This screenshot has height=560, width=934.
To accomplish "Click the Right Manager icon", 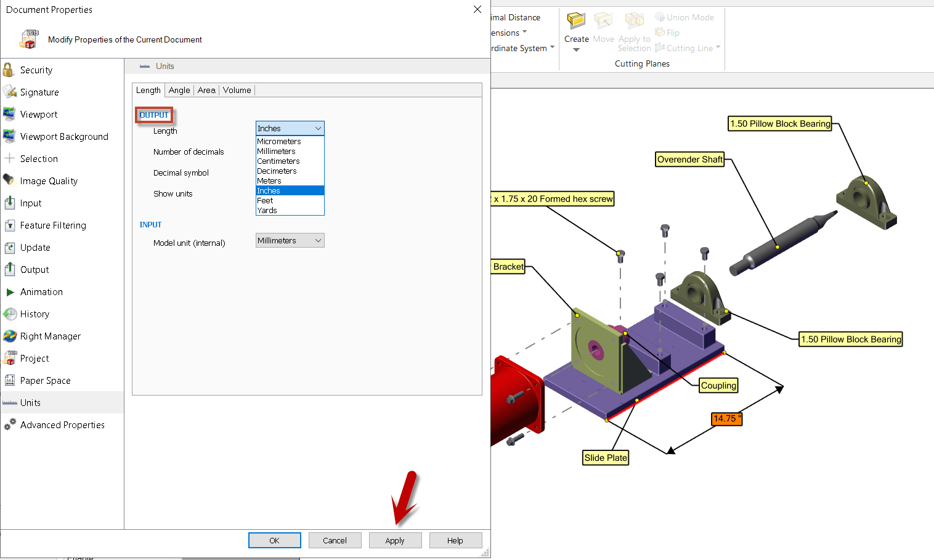I will (9, 336).
